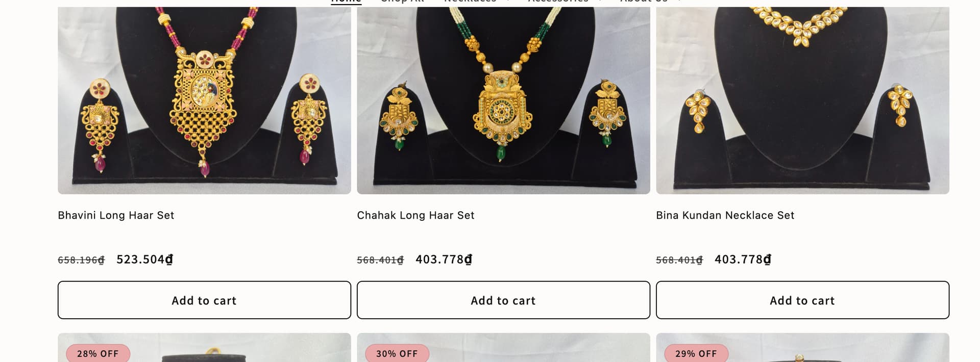Add Bhavini Long Haar Set to cart

tap(204, 300)
